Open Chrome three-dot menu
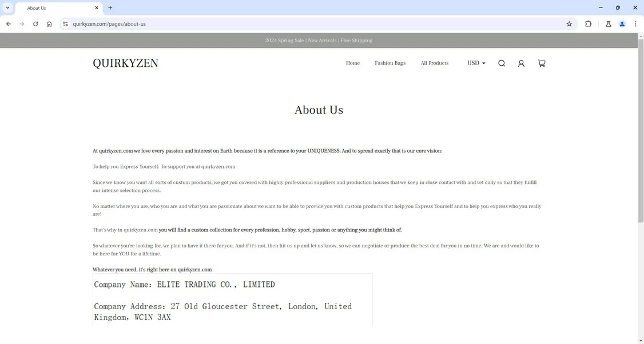Viewport: 644px width, 344px height. coord(635,24)
